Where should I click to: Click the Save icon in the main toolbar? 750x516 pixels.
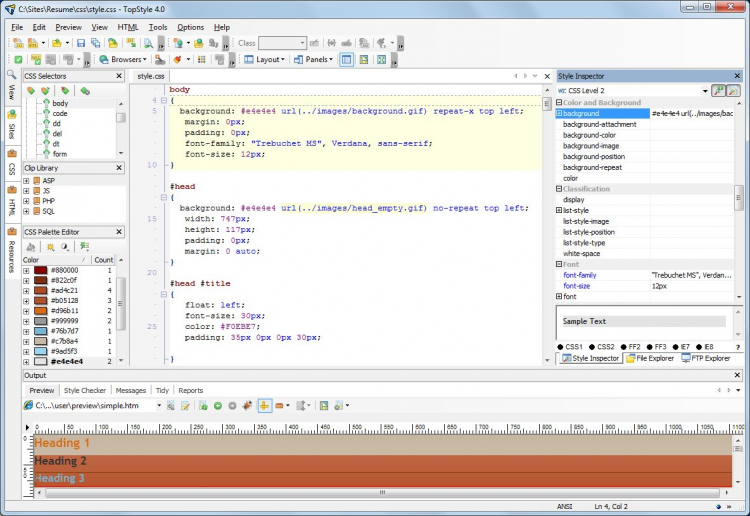pos(81,43)
